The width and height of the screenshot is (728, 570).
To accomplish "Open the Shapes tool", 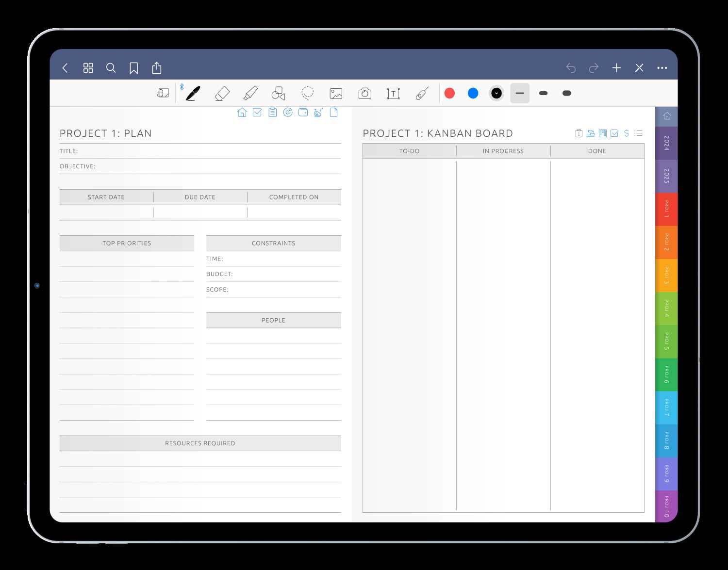I will click(278, 93).
